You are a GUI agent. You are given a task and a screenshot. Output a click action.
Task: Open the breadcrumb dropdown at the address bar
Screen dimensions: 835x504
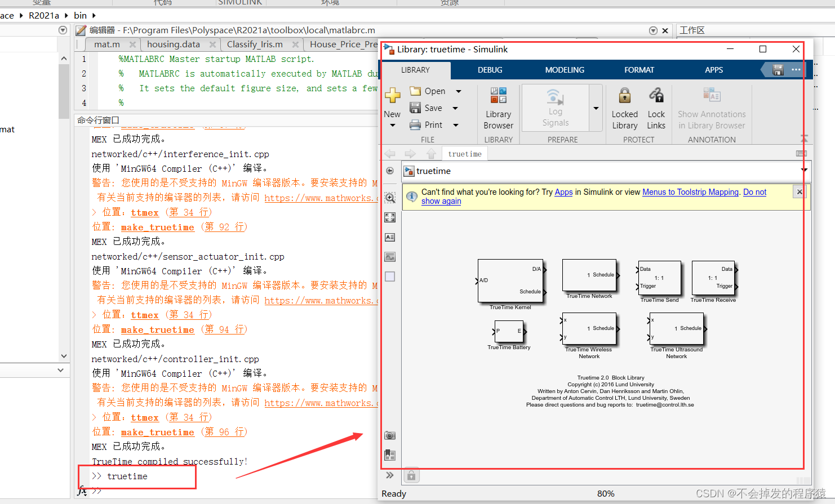point(804,171)
